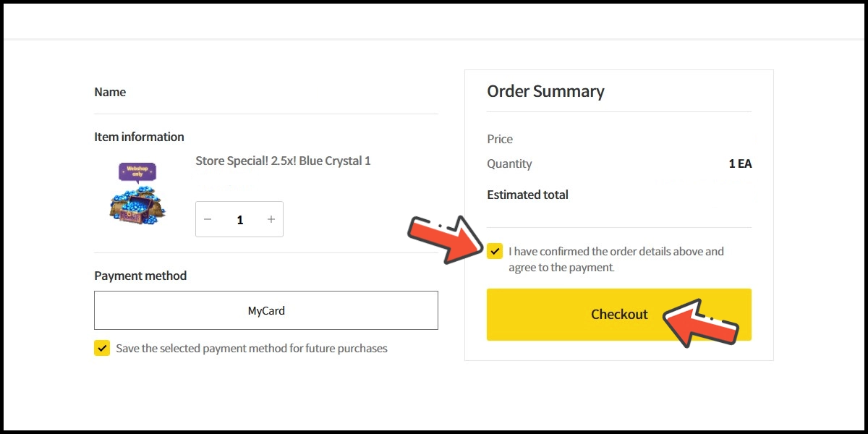Click the red arrow pointing at the confirmation checkbox
Viewport: 868px width, 434px height.
tap(442, 237)
